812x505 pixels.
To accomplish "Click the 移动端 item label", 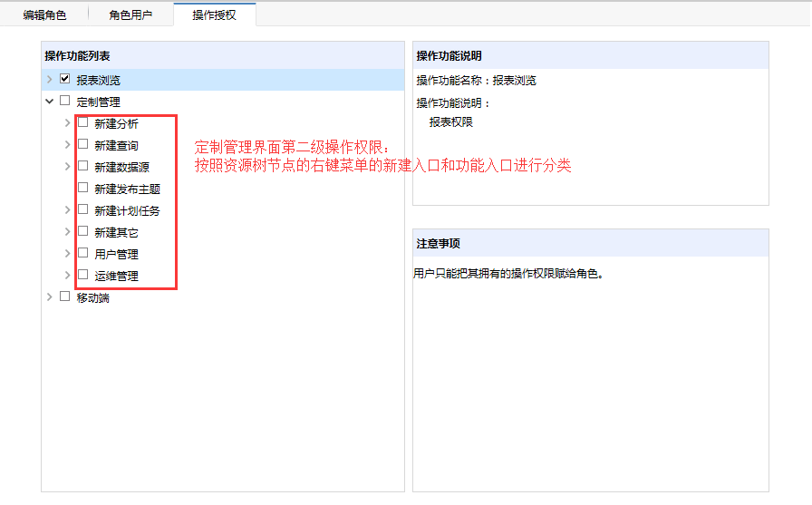I will click(93, 297).
